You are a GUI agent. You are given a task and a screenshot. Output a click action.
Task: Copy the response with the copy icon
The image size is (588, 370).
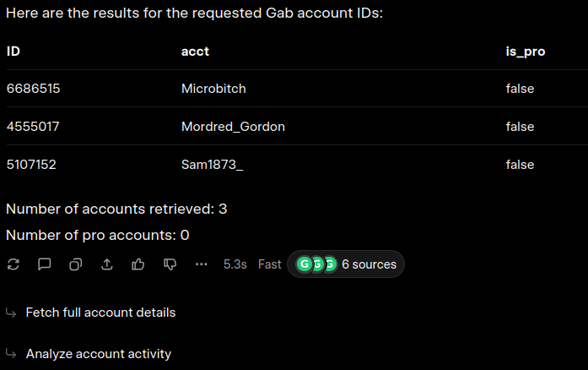(x=76, y=264)
